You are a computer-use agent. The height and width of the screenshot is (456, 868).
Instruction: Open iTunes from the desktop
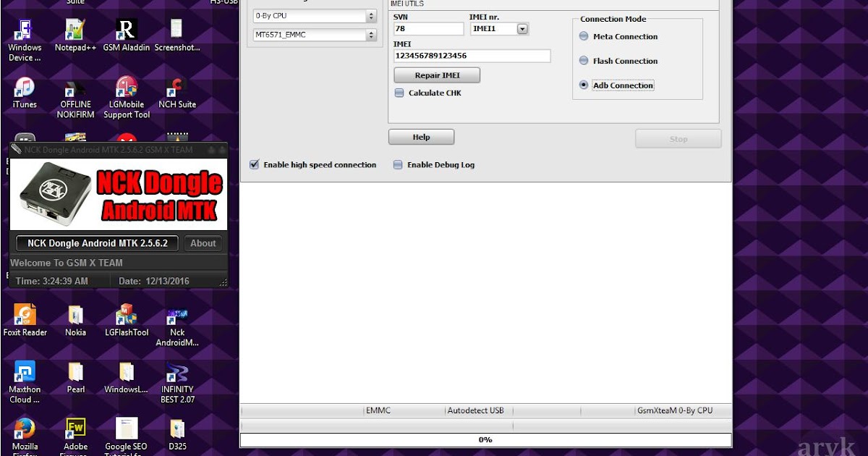tap(24, 89)
